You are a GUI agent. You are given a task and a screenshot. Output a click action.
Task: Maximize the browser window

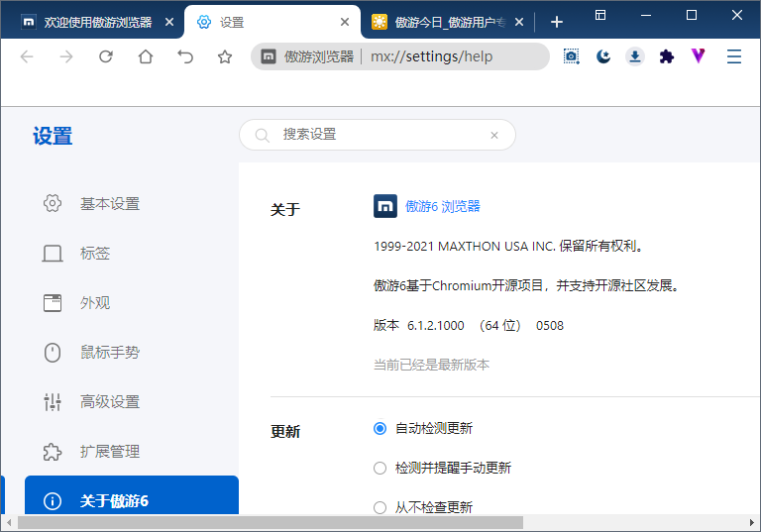(x=691, y=15)
